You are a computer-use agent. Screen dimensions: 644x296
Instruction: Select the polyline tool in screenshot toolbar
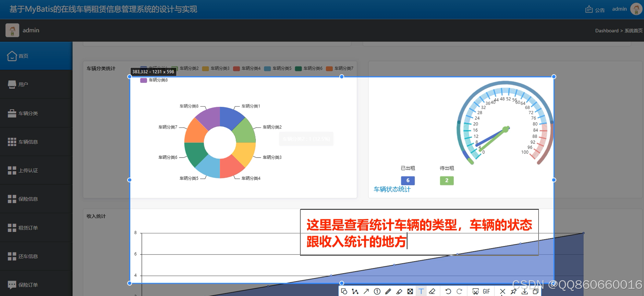pos(355,291)
